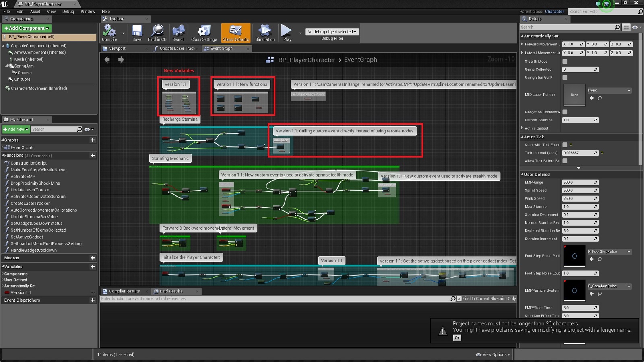The image size is (644, 362).
Task: Open Class Settings
Action: point(204,33)
